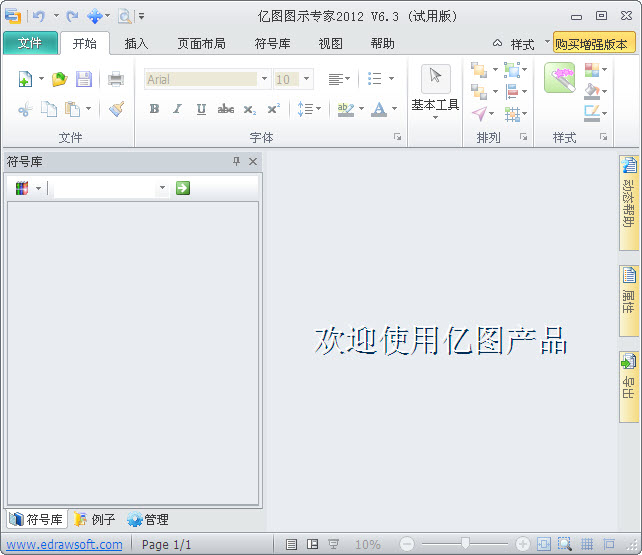Click the Copy icon
Screen dimensions: 642x555
pos(49,109)
